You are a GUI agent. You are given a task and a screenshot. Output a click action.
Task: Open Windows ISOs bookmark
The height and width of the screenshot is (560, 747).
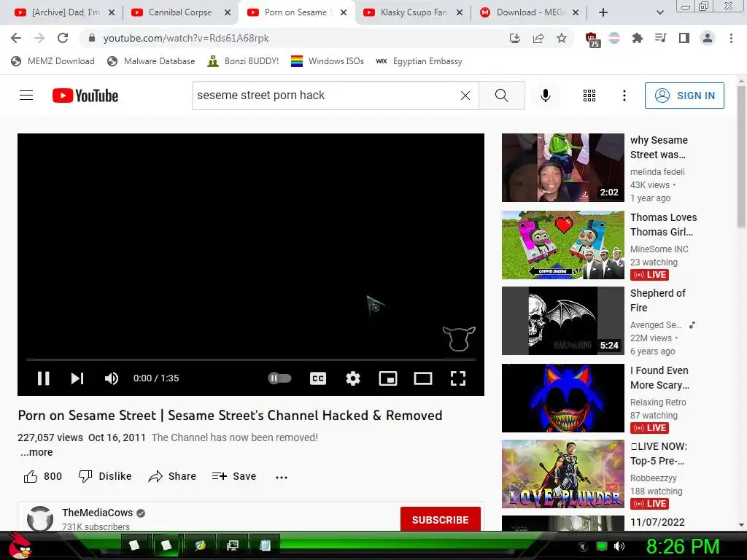pos(328,61)
